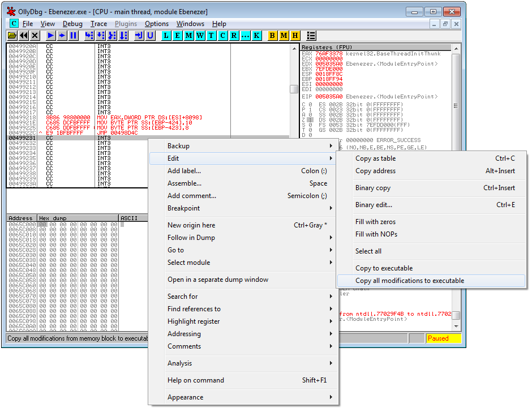This screenshot has height=408, width=532.
Task: Click the Step over toolbar icon
Action: point(101,35)
